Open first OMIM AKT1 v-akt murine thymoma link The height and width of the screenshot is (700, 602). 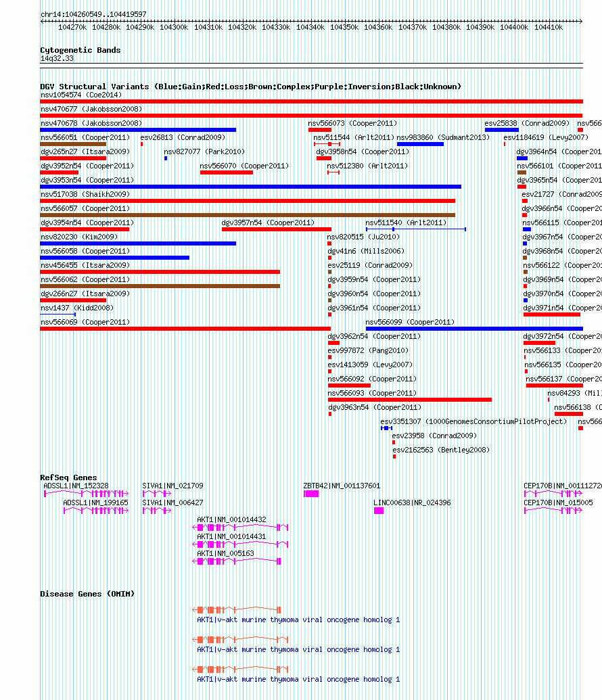pos(298,620)
